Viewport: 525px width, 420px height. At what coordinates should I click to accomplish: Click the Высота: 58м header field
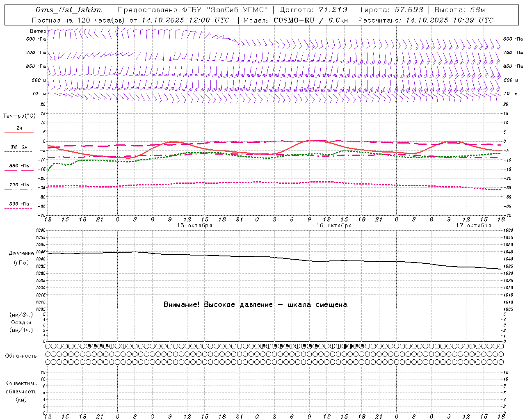[460, 10]
